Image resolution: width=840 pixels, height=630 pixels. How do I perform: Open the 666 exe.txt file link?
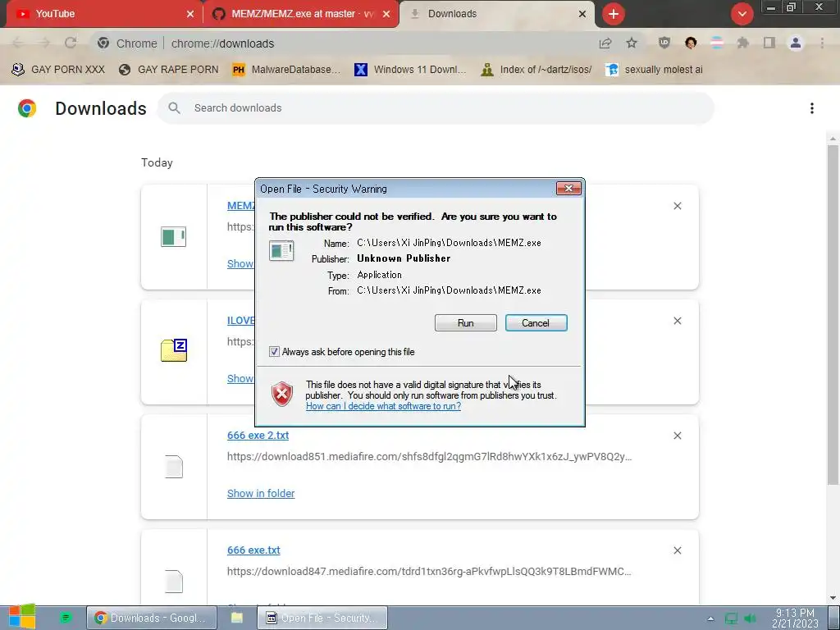[x=253, y=550]
